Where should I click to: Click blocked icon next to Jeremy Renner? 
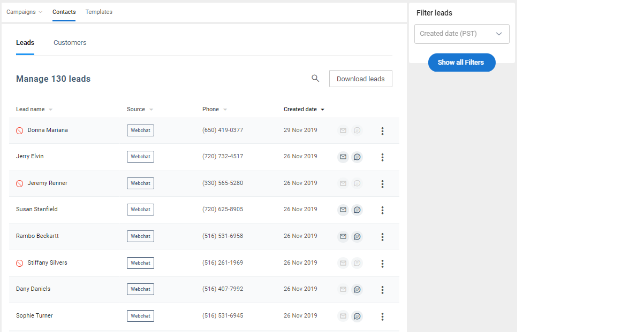(20, 183)
